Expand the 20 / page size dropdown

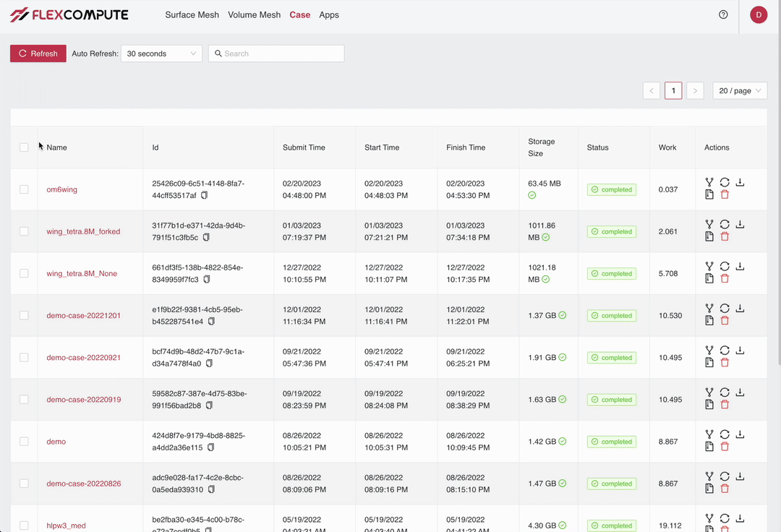pos(741,91)
